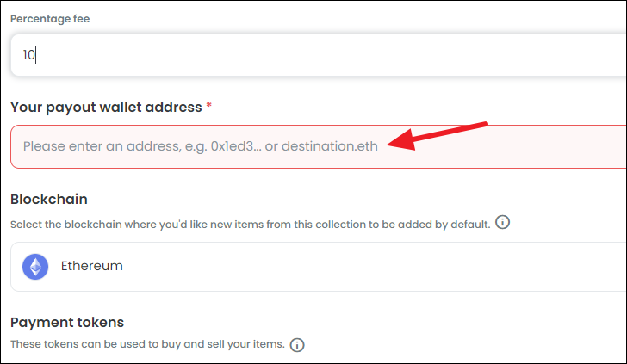
Task: Click the 'Percentage fee' label
Action: coord(50,19)
